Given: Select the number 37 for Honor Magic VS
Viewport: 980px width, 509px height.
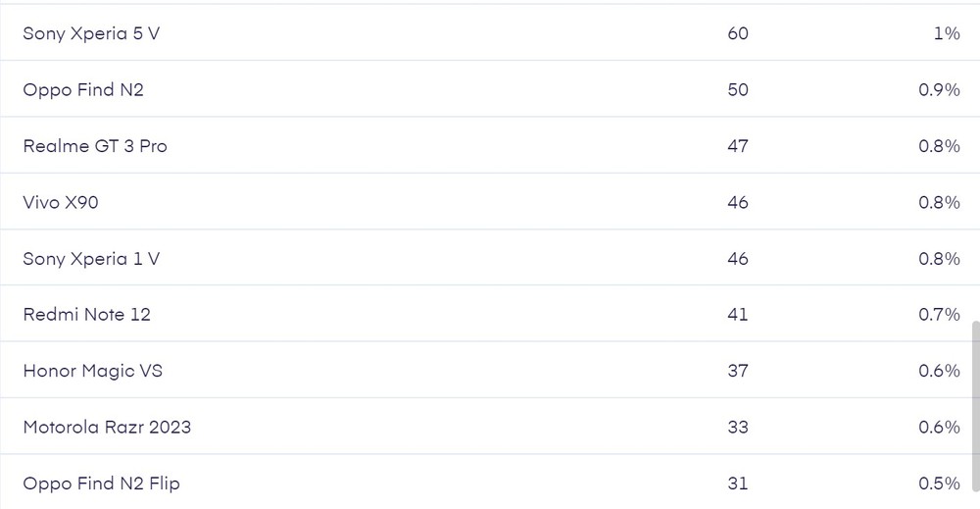Looking at the screenshot, I should click(738, 371).
